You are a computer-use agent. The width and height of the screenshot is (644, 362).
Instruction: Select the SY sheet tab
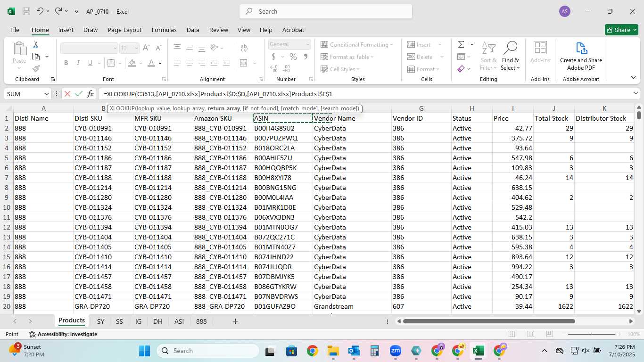click(x=100, y=321)
